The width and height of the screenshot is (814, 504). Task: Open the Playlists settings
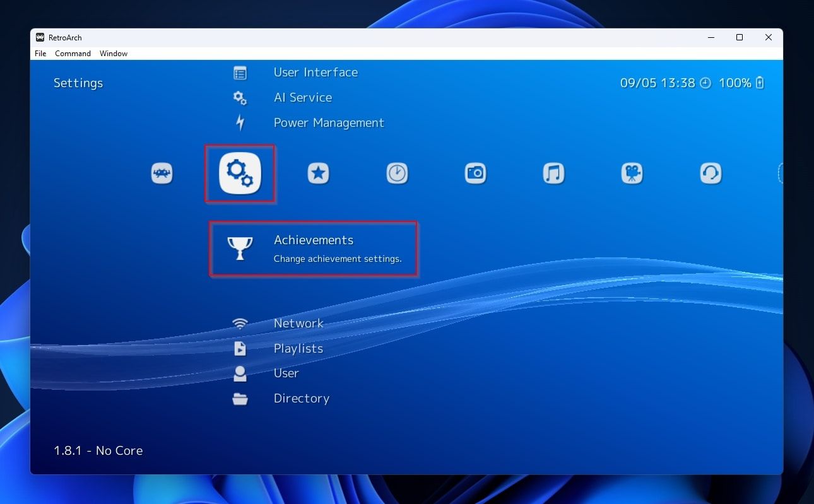pos(298,348)
